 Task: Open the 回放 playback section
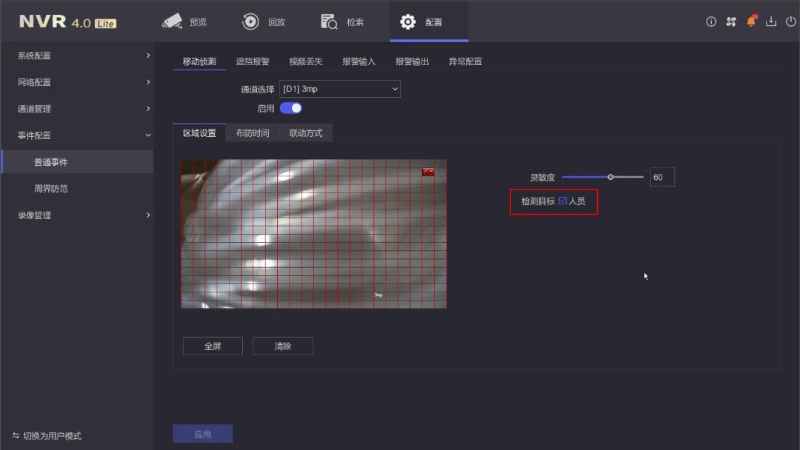click(x=264, y=21)
